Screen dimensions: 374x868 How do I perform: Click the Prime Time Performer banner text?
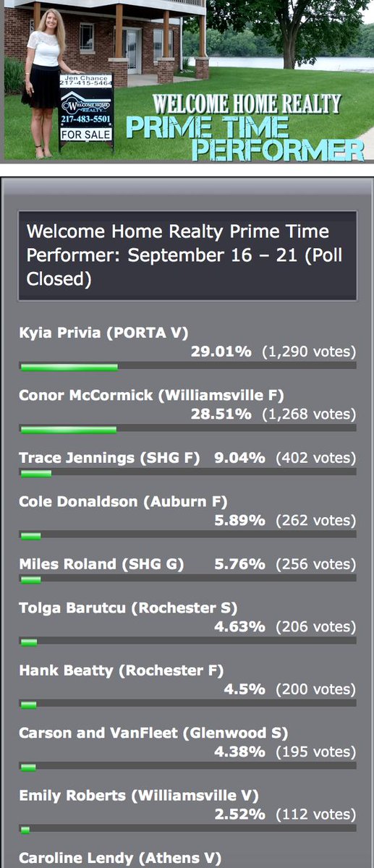point(245,138)
